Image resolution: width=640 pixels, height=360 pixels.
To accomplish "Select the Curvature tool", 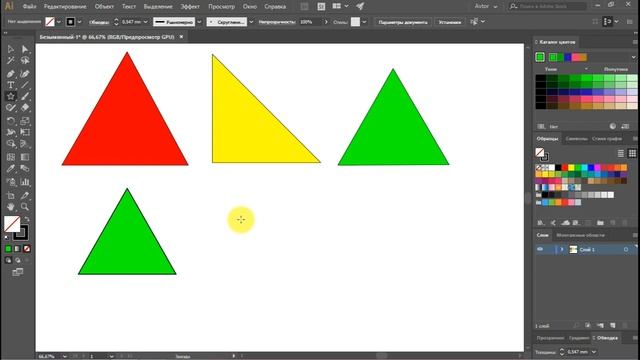I will click(25, 74).
